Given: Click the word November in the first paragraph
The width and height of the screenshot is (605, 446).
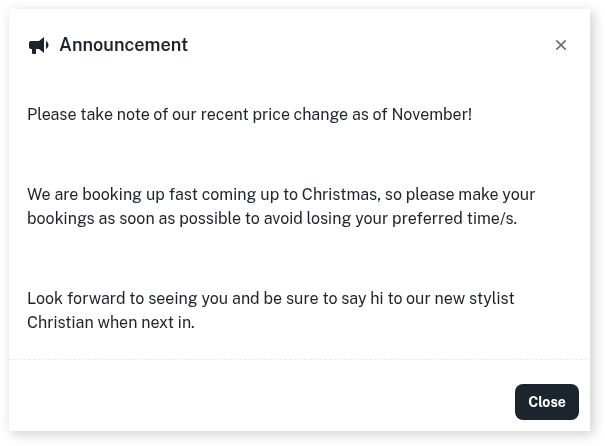Looking at the screenshot, I should (430, 115).
